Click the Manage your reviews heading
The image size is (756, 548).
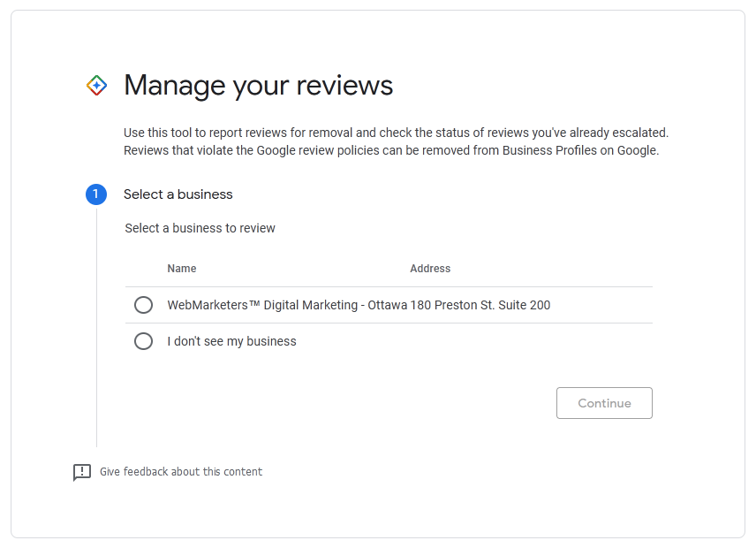(x=261, y=85)
